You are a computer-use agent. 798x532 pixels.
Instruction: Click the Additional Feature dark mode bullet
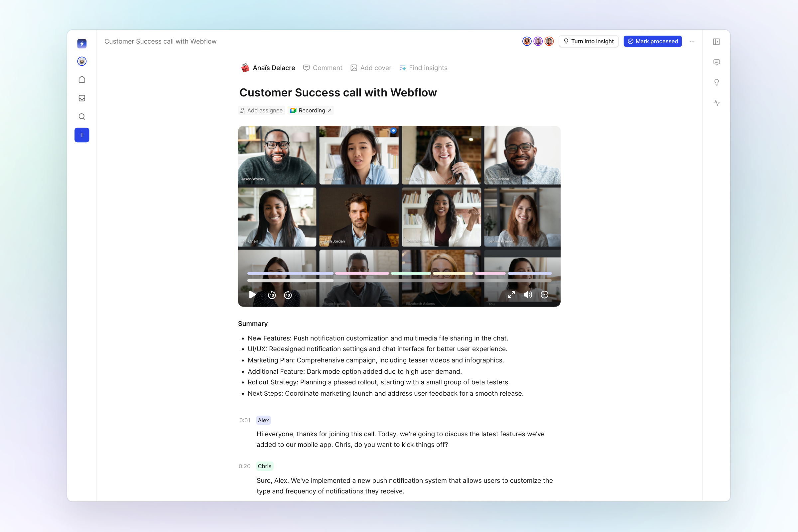(x=354, y=371)
